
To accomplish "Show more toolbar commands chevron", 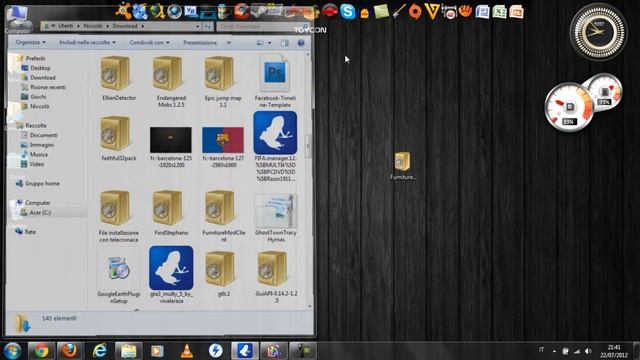I will pos(229,42).
